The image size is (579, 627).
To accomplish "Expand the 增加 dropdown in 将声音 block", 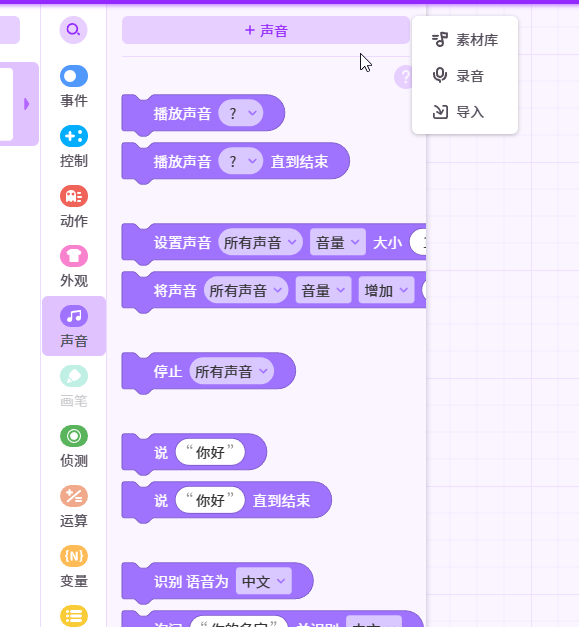I will [386, 290].
